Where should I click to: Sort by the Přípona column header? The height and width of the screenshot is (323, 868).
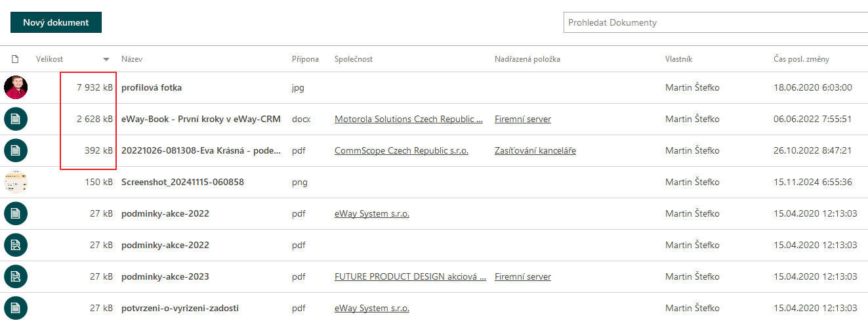point(305,59)
